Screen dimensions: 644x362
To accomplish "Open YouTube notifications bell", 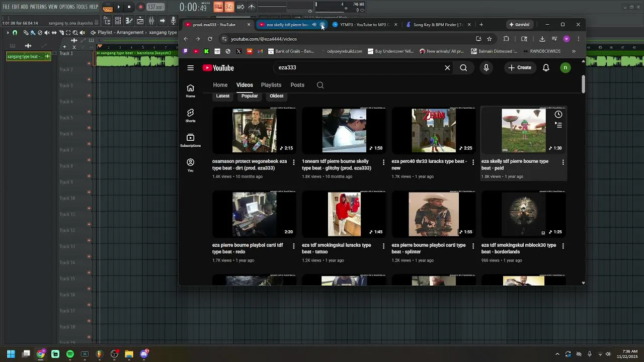I will [546, 68].
